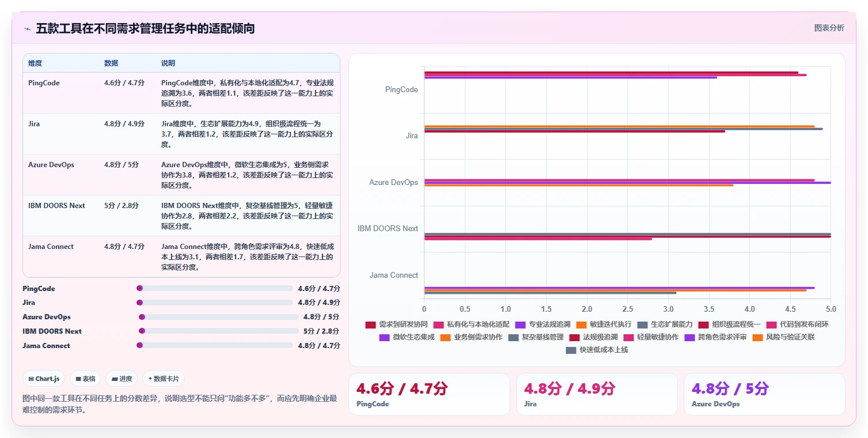Click Jira's red 组织级流程统一 bar
Image resolution: width=868 pixels, height=438 pixels.
coord(575,131)
